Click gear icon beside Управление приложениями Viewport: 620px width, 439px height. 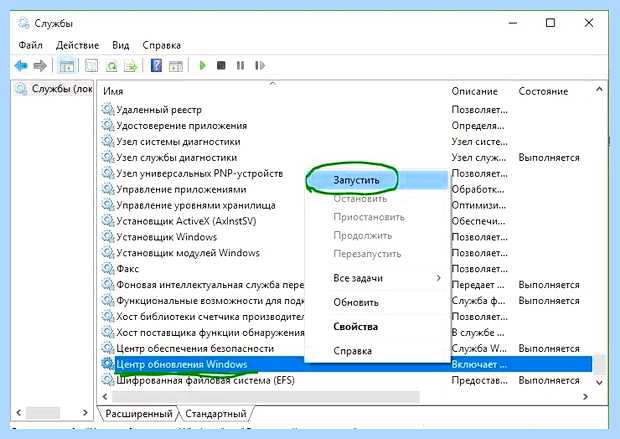pyautogui.click(x=108, y=189)
